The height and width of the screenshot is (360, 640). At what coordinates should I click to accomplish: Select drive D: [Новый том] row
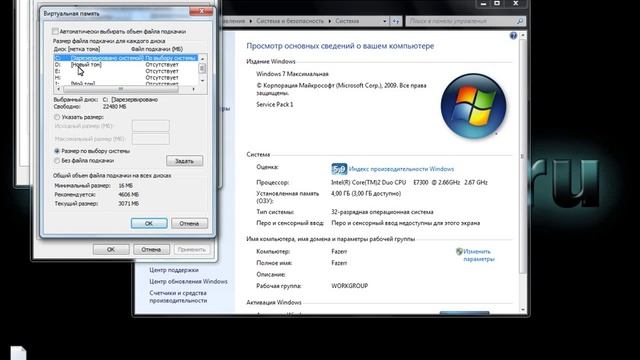pos(126,64)
